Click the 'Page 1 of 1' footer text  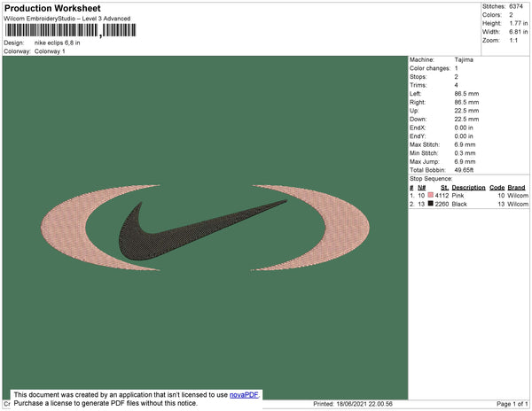(512, 404)
